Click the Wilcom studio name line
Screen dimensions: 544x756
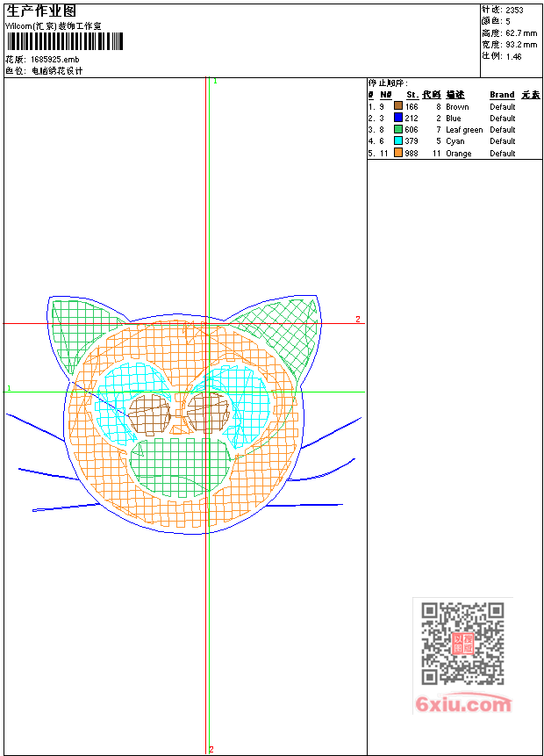coord(54,26)
